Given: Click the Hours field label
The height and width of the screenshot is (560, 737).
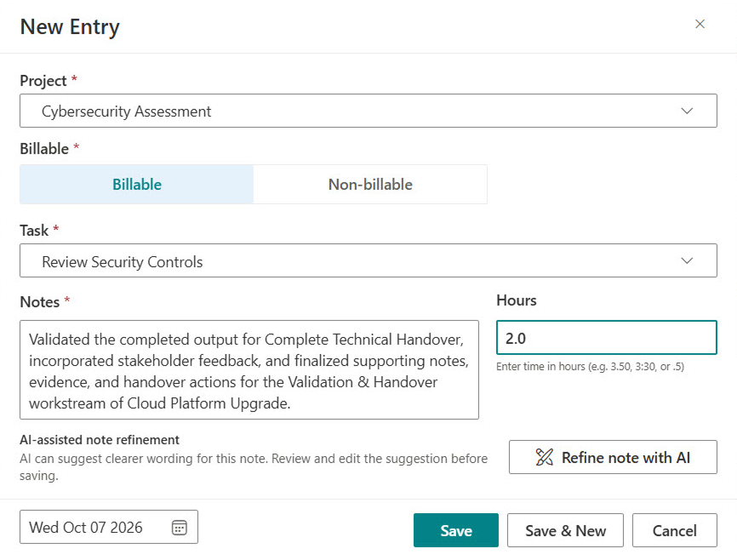Looking at the screenshot, I should (x=517, y=300).
